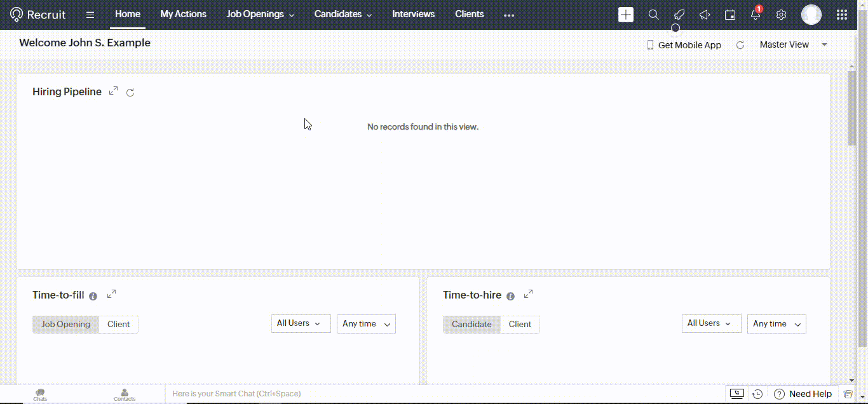Click the Get Mobile App link
Viewport: 868px width, 404px height.
pyautogui.click(x=684, y=45)
